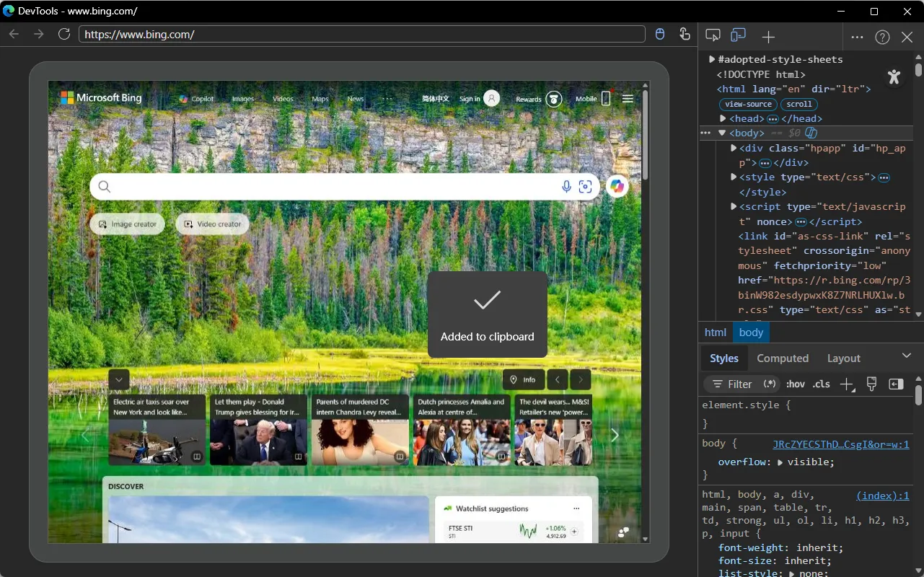This screenshot has width=924, height=577.
Task: Click the mouse emulation icon beside the URL bar
Action: point(660,35)
